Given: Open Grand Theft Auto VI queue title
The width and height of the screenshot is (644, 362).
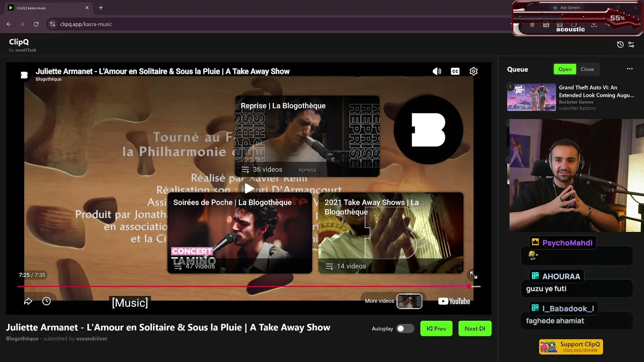Looking at the screenshot, I should click(596, 91).
